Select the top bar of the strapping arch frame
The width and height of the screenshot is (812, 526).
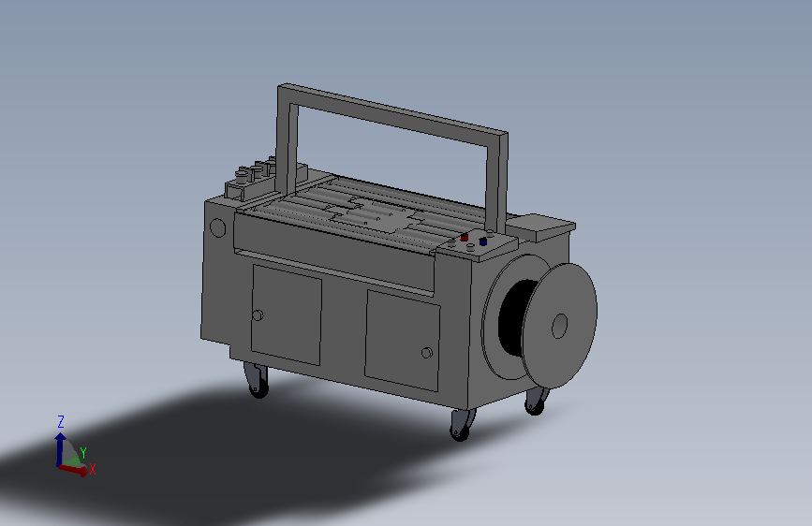tap(392, 113)
